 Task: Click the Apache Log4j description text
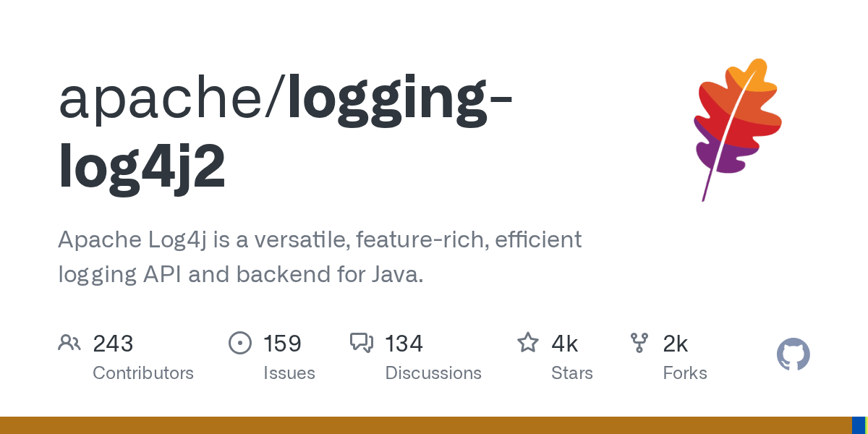coord(318,257)
